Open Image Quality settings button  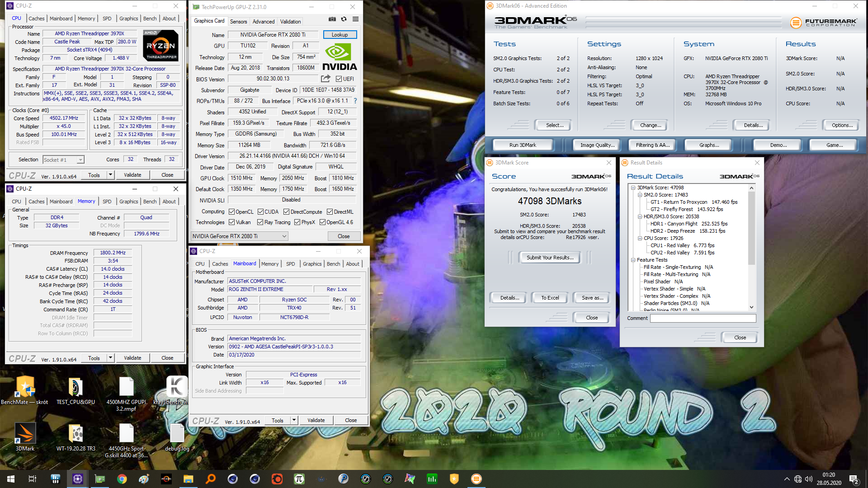click(x=597, y=145)
